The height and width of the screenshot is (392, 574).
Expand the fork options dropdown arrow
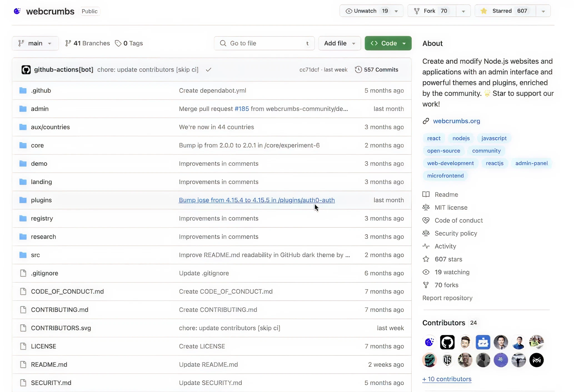[x=463, y=11]
